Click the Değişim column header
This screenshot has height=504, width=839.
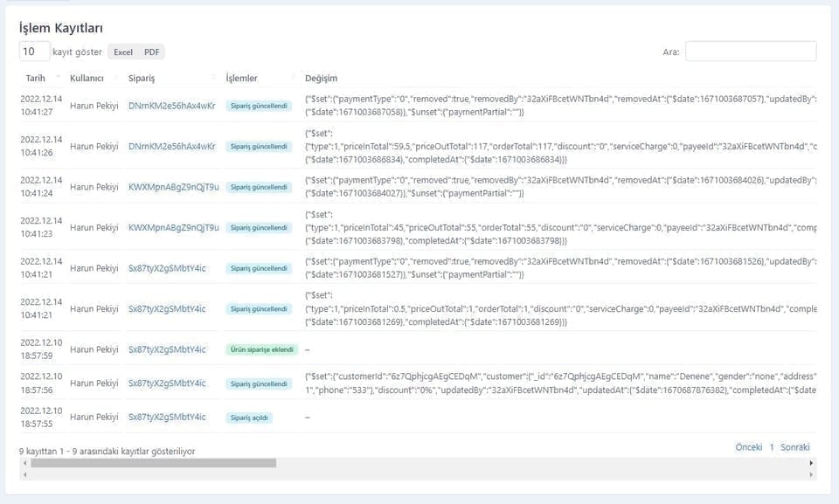pos(321,78)
